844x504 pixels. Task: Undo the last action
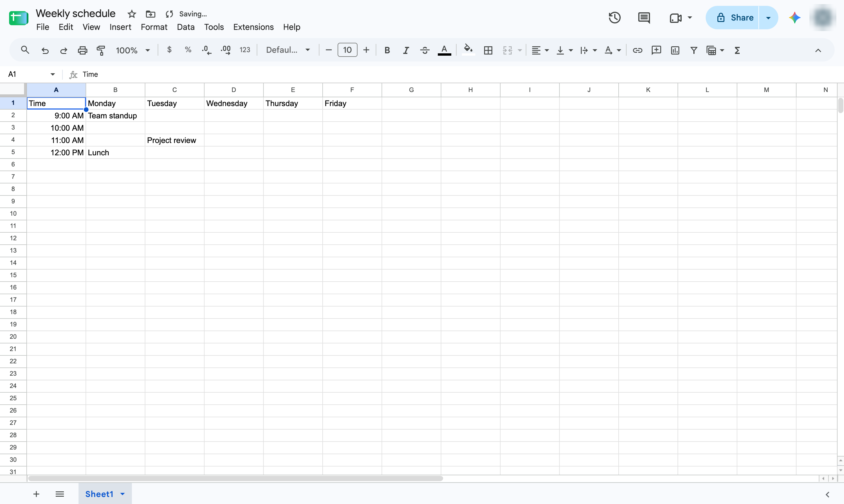[45, 50]
